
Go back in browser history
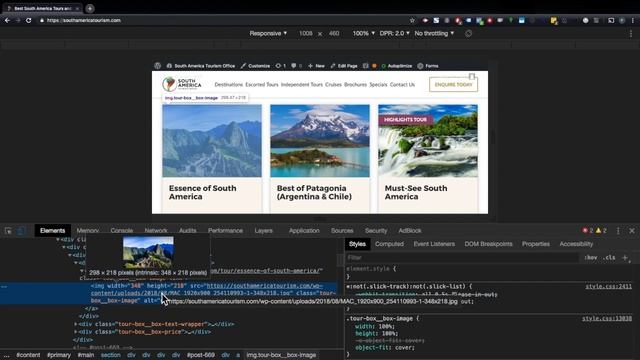point(7,20)
